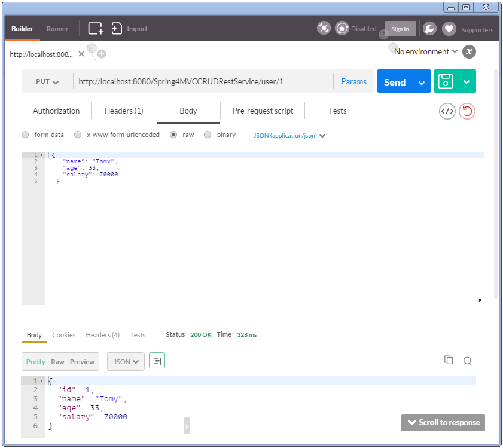This screenshot has width=503, height=448.
Task: Click the Supporters heart icon
Action: coord(449,28)
